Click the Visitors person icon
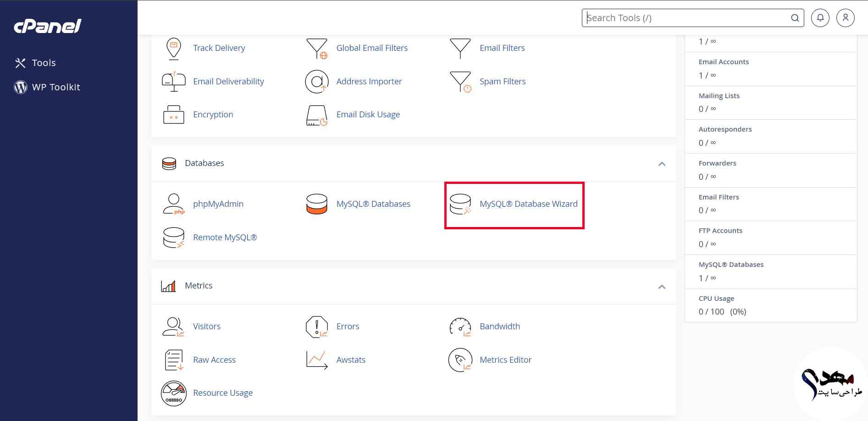This screenshot has width=868, height=421. 173,327
